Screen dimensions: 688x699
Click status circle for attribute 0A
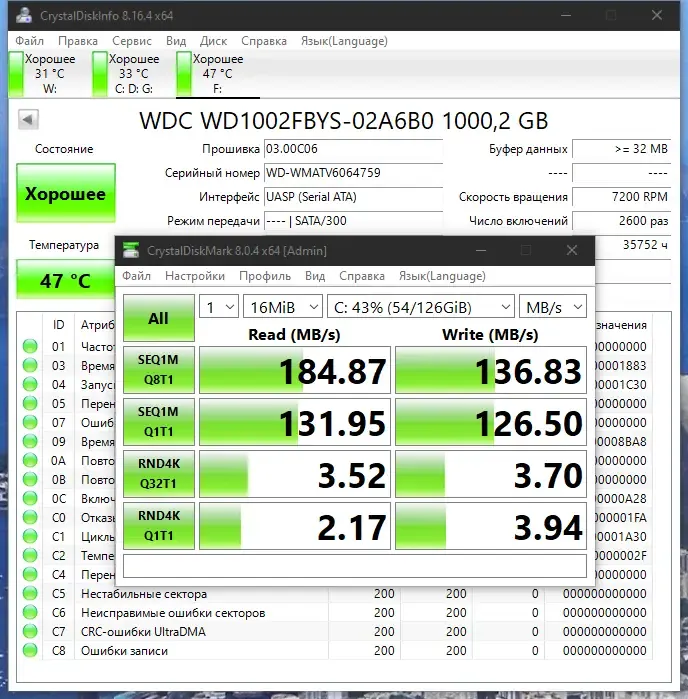(x=30, y=460)
